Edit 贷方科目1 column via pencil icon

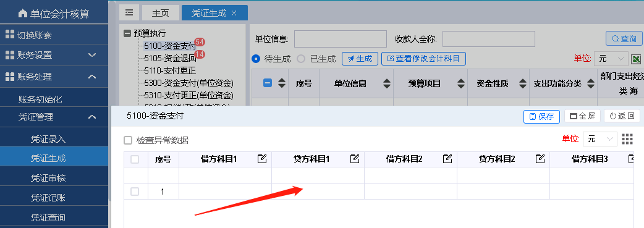tap(355, 159)
